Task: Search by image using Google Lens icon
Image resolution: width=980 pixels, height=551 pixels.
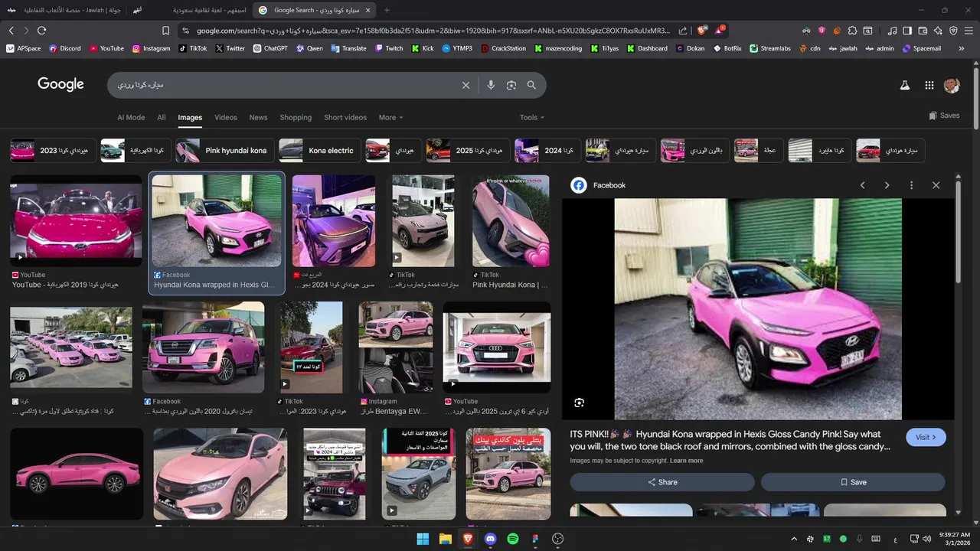Action: pos(511,85)
